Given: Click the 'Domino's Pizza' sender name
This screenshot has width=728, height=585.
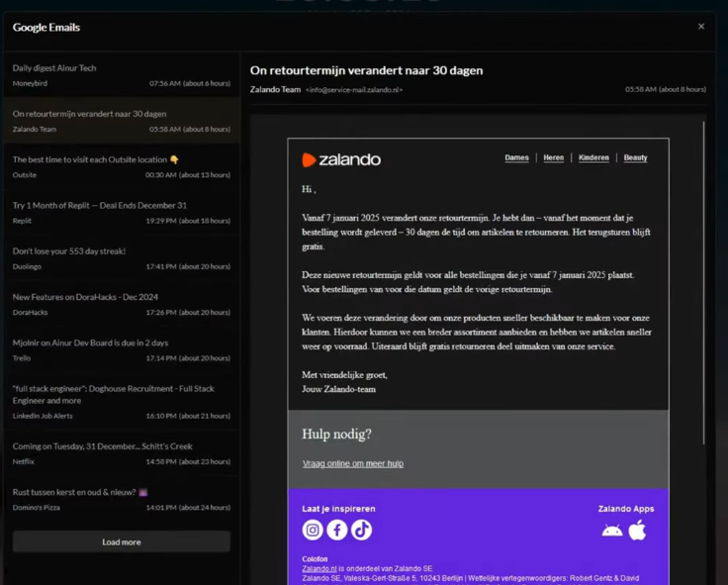Looking at the screenshot, I should pyautogui.click(x=37, y=508).
